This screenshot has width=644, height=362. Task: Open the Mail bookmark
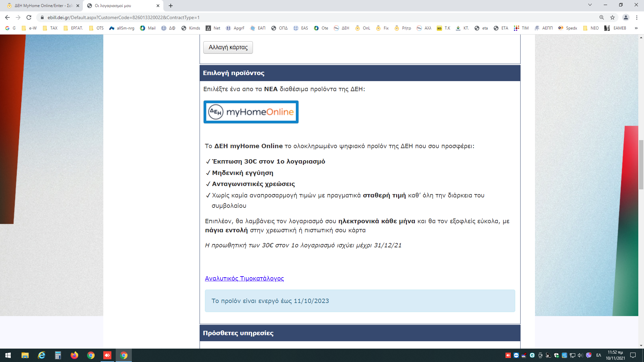[148, 28]
